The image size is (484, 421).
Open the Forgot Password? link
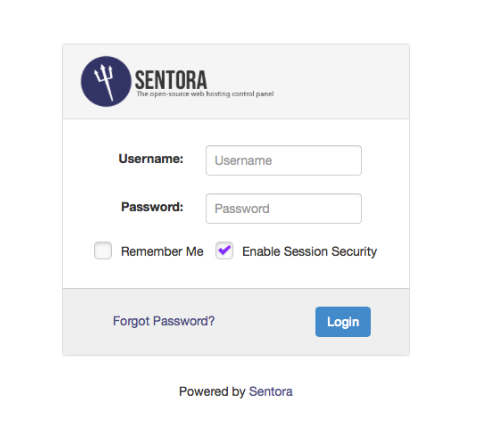coord(164,321)
